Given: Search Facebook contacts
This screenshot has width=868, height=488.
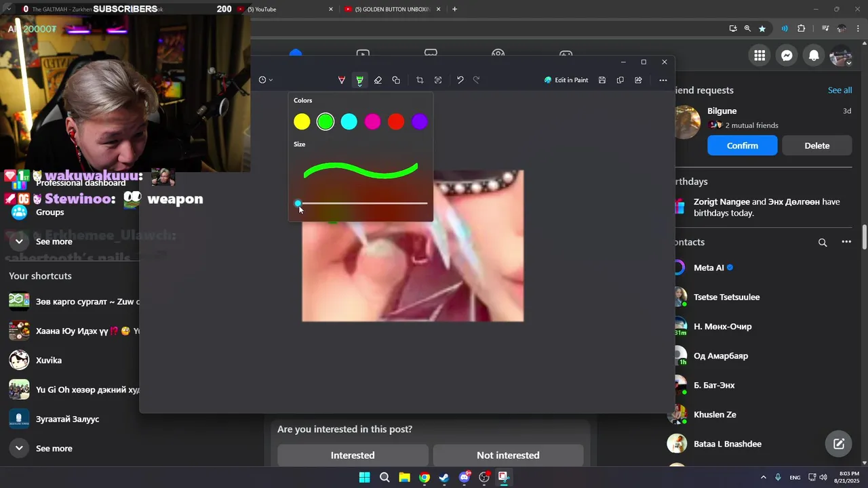Looking at the screenshot, I should (823, 242).
